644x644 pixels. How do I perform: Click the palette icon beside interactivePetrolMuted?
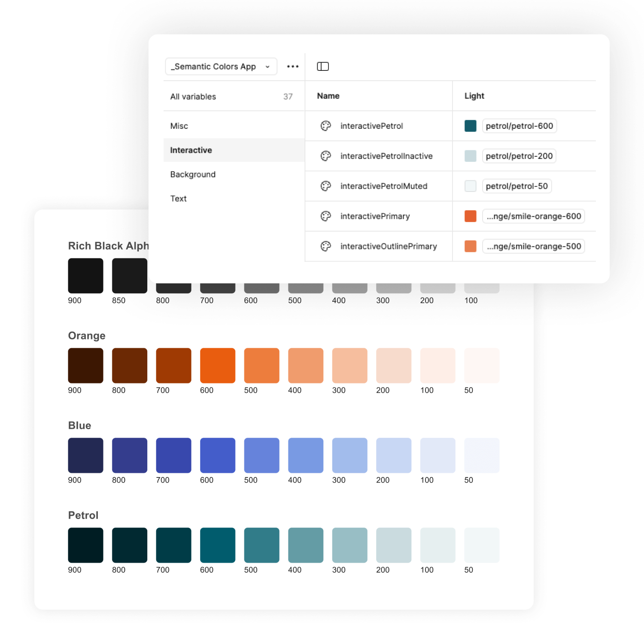(x=326, y=186)
